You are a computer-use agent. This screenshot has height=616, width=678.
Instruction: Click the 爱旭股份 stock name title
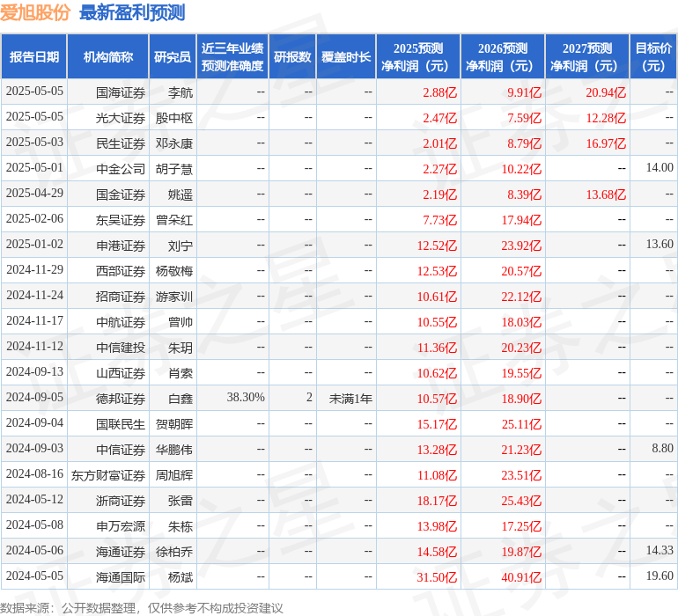[x=35, y=13]
